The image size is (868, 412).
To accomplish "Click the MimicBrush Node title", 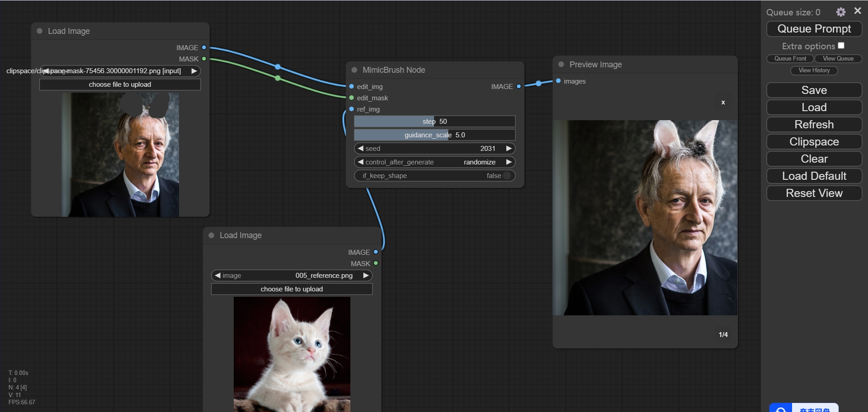I will [x=394, y=70].
